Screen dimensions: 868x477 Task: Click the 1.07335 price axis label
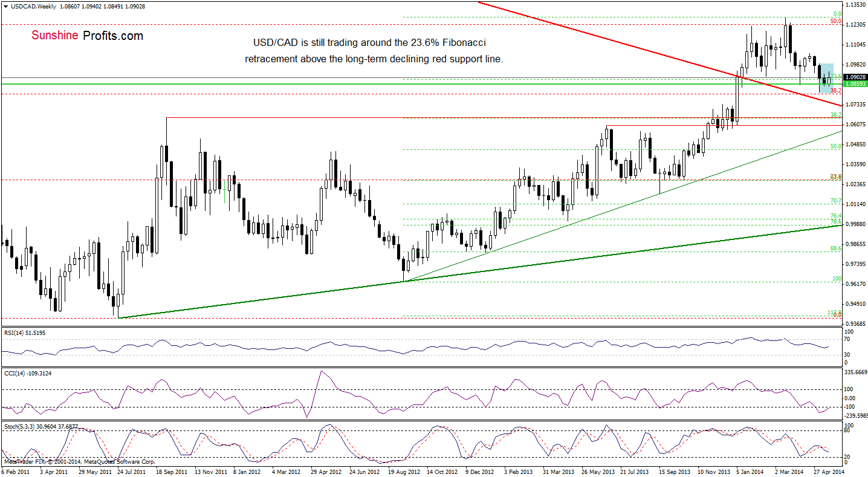(857, 105)
